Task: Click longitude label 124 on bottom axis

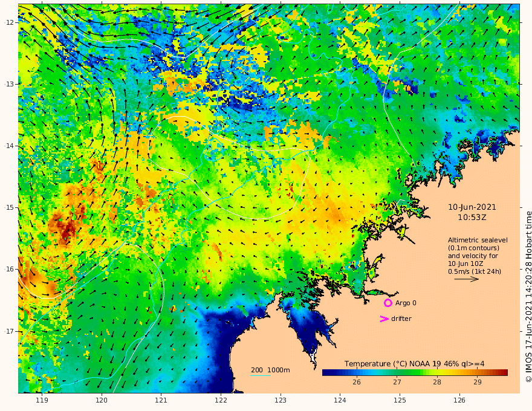Action: point(340,401)
